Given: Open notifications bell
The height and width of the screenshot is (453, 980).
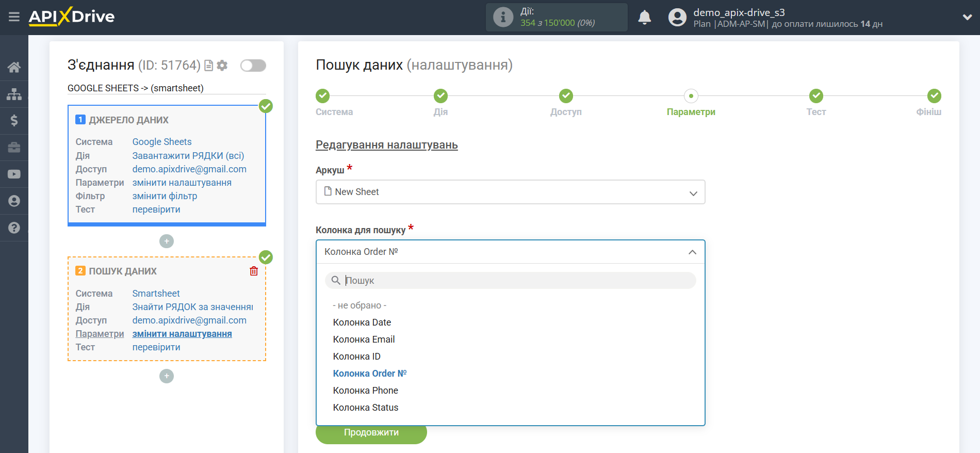Looking at the screenshot, I should [x=644, y=18].
